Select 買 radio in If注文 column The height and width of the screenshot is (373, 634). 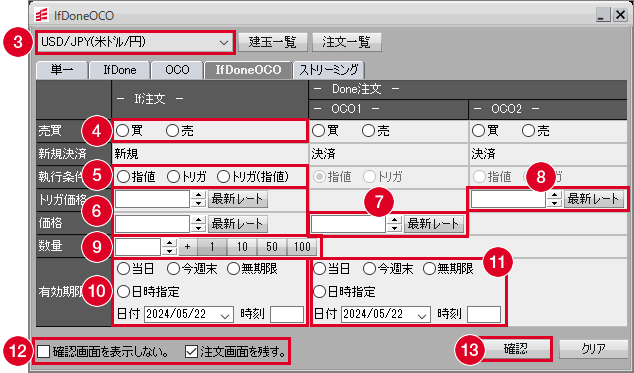[x=123, y=131]
